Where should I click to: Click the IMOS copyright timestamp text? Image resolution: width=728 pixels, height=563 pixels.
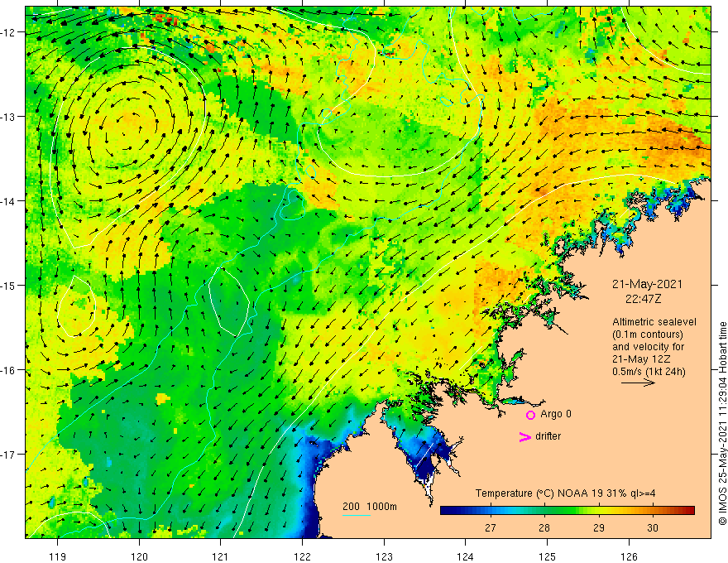722,423
